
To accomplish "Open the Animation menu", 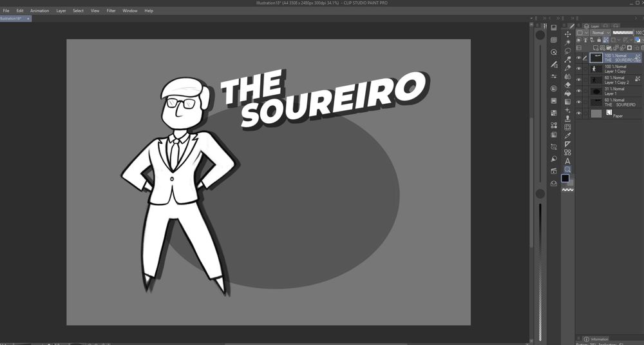I will pos(40,11).
